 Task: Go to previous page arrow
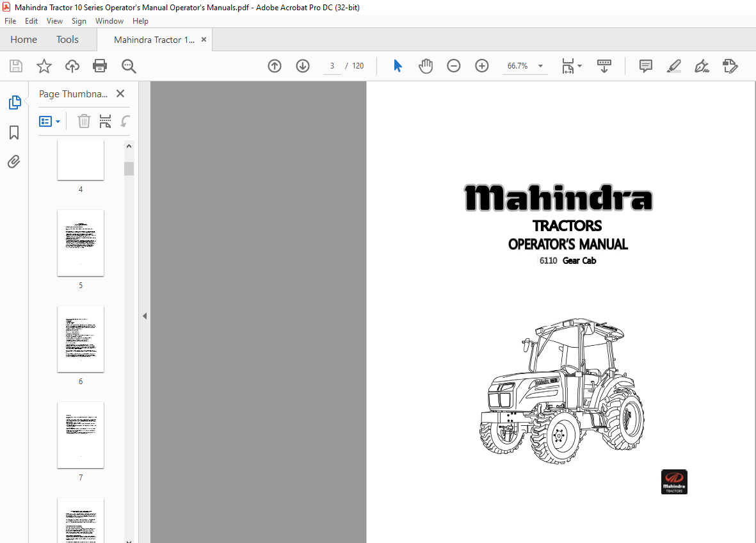tap(275, 66)
